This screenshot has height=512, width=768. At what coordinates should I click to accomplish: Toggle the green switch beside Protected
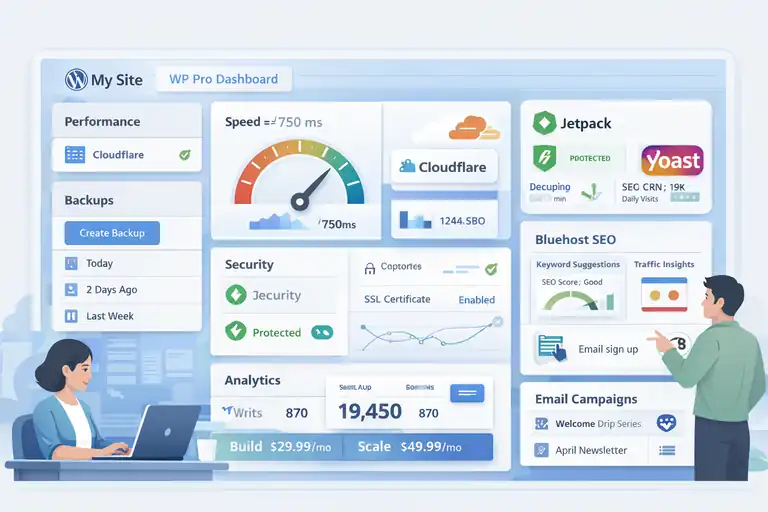pos(322,333)
